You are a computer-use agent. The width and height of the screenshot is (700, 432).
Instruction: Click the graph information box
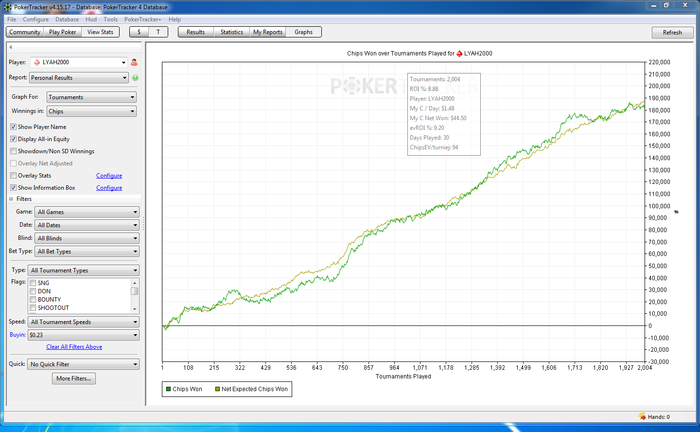click(444, 114)
